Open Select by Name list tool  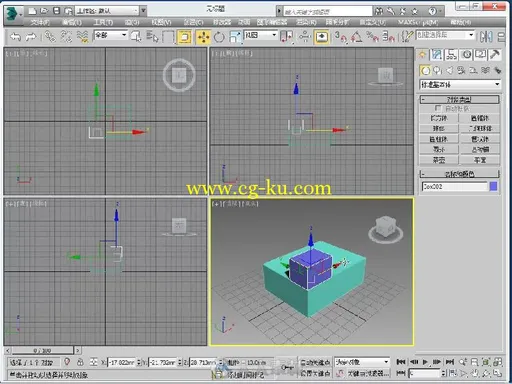152,37
